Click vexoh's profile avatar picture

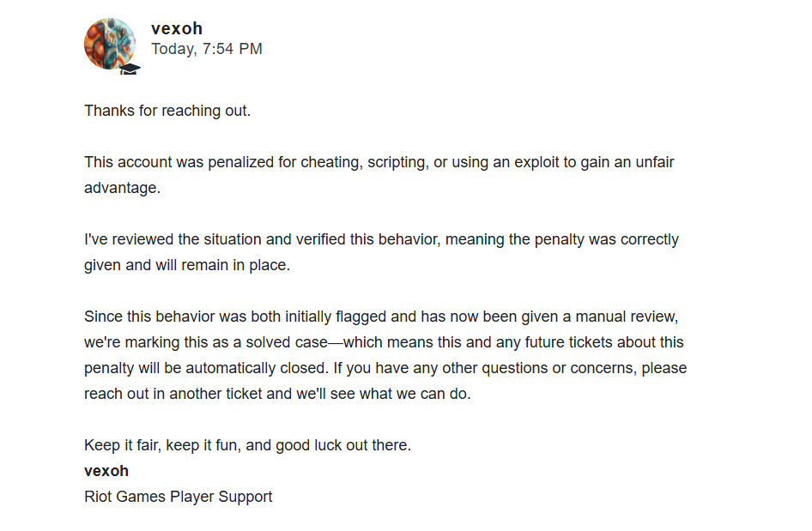(x=110, y=44)
